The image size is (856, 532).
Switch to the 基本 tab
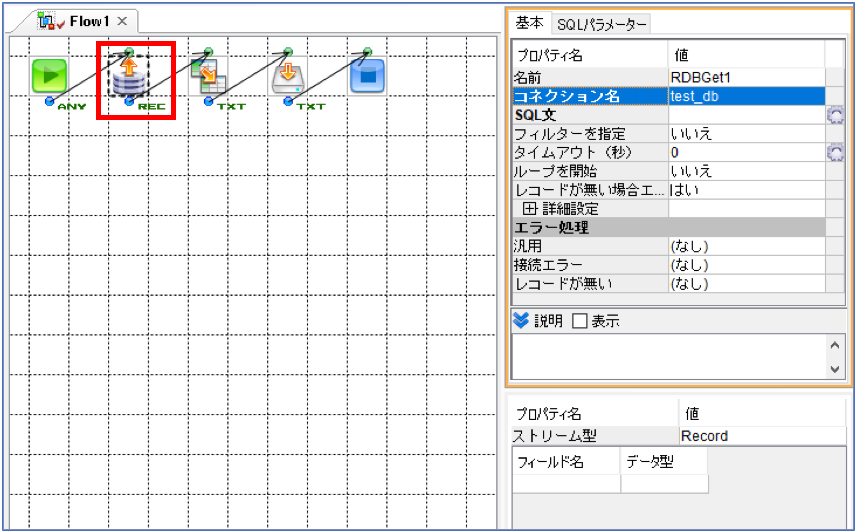pos(530,23)
